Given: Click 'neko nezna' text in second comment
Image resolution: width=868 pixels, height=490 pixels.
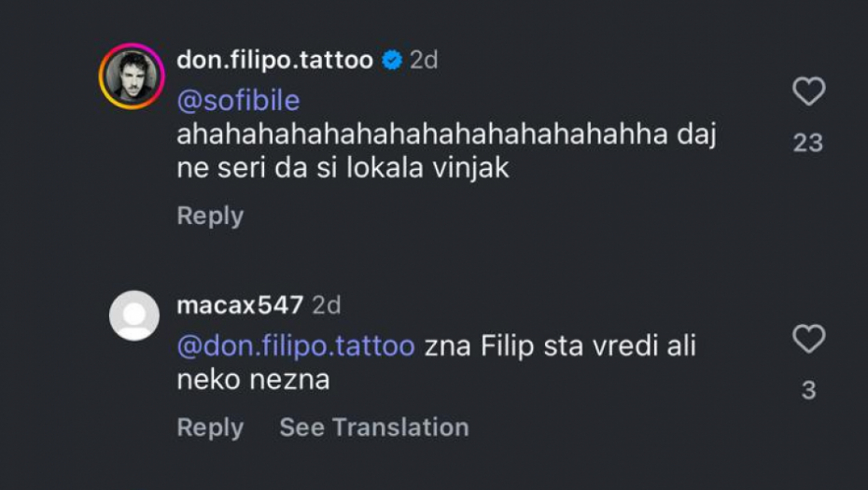Looking at the screenshot, I should 253,380.
